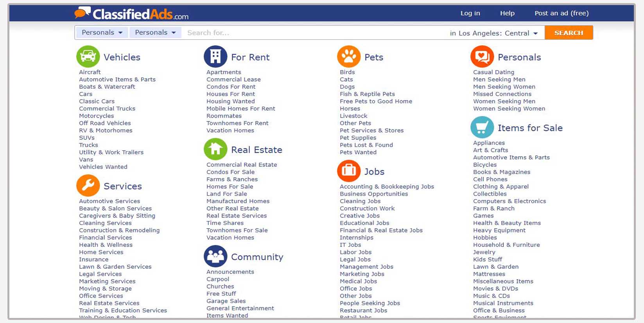Open the Los Angeles: Central location dropdown

pos(494,33)
